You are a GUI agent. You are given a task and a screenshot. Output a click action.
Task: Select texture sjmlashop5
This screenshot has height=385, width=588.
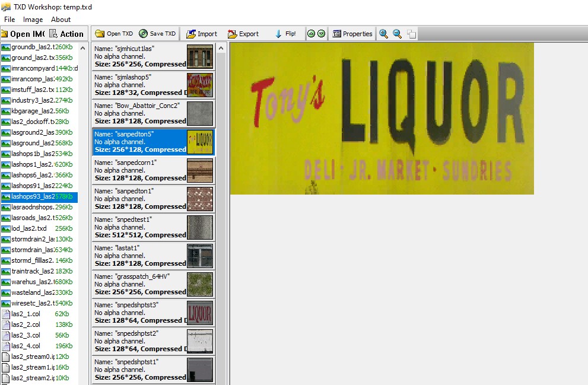tap(153, 85)
